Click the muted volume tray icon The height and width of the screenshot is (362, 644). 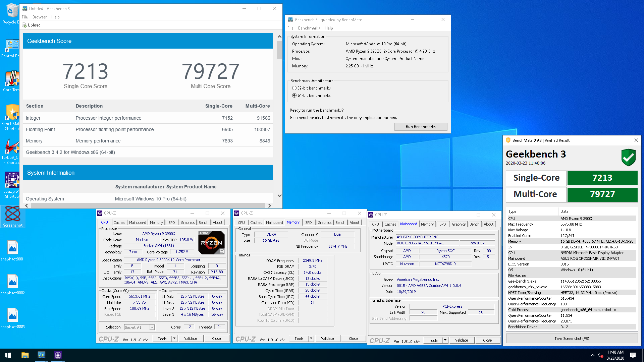(600, 355)
